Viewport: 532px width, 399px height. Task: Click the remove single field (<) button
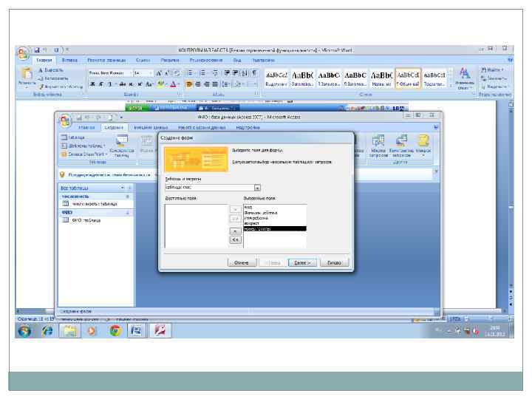(x=236, y=231)
